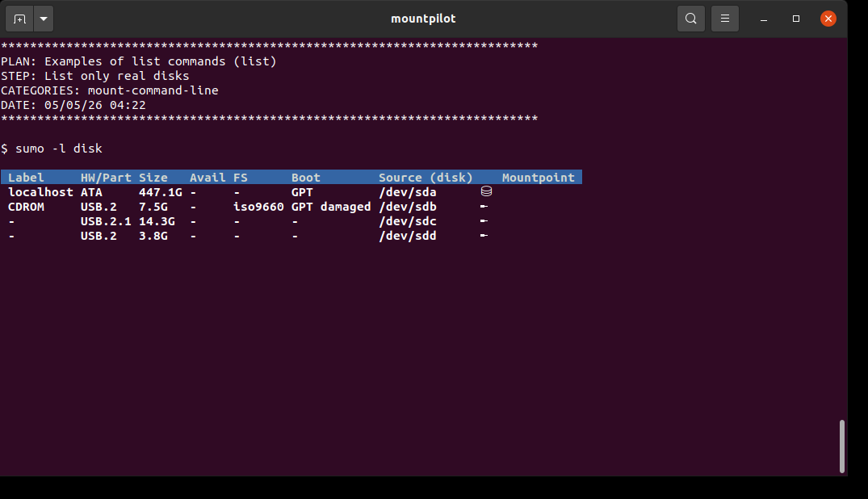868x499 pixels.
Task: Click the USB plug icon for /dev/sdb
Action: [x=484, y=206]
